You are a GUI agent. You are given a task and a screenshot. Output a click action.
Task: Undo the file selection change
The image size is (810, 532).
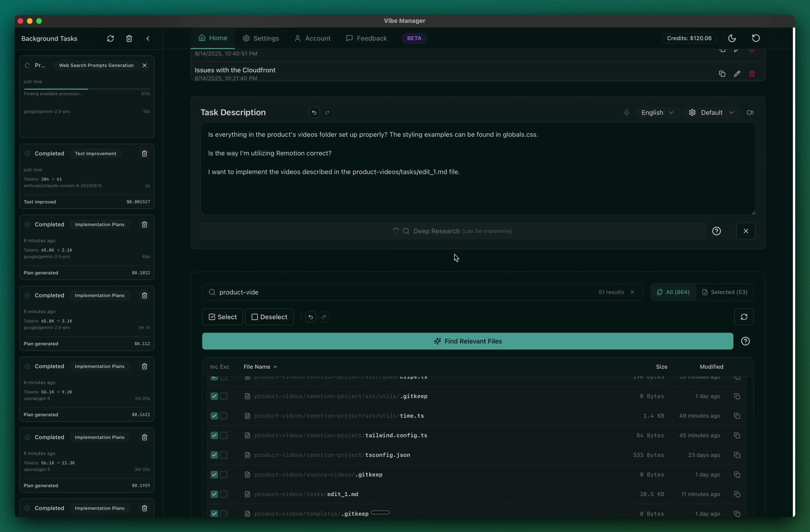click(x=310, y=317)
